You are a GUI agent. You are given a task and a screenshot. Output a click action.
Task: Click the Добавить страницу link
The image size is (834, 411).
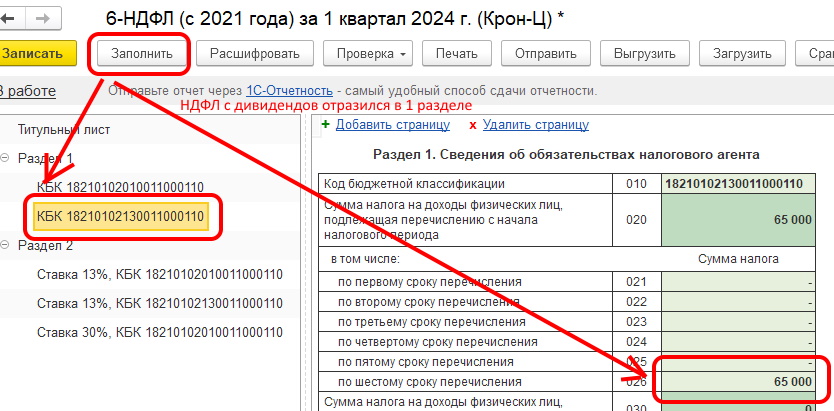[393, 125]
